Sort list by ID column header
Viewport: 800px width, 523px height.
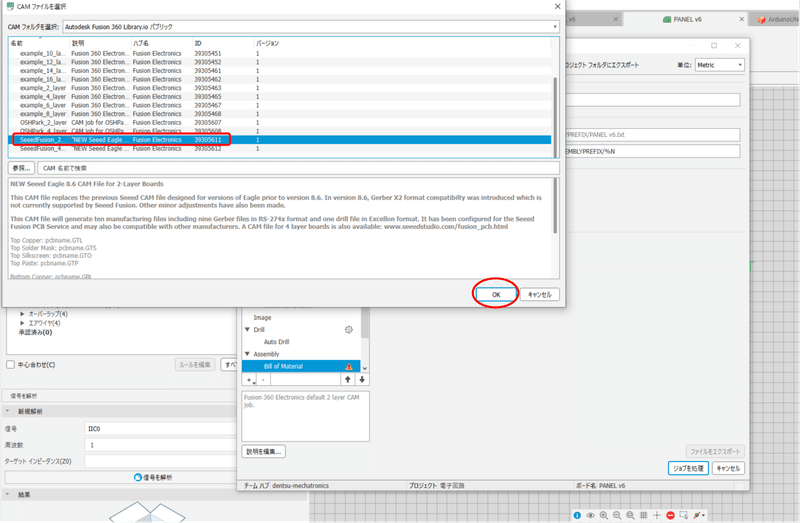tap(222, 43)
